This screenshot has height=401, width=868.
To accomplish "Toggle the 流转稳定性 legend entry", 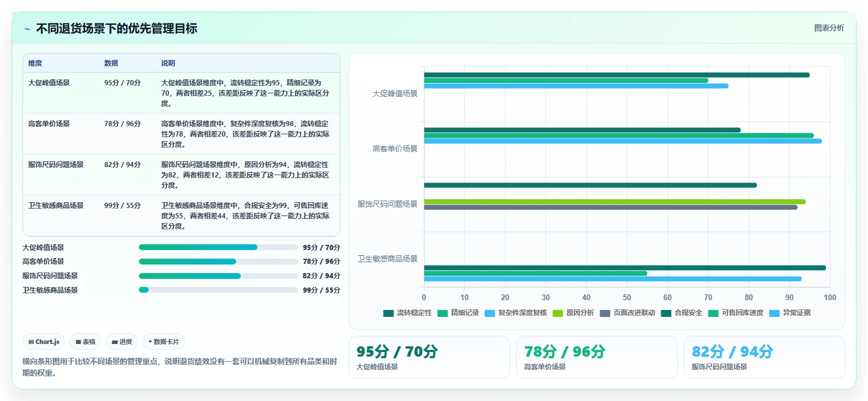I will coord(407,313).
